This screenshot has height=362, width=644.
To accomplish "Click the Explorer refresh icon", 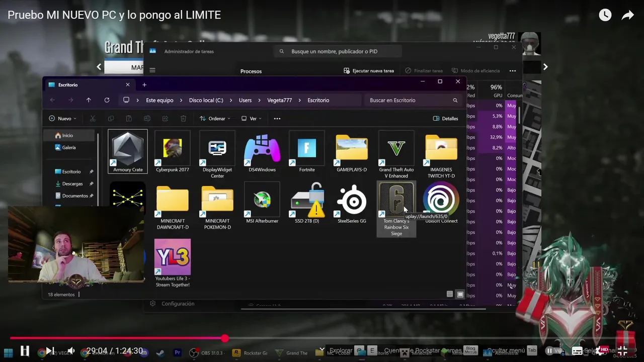I will [107, 100].
